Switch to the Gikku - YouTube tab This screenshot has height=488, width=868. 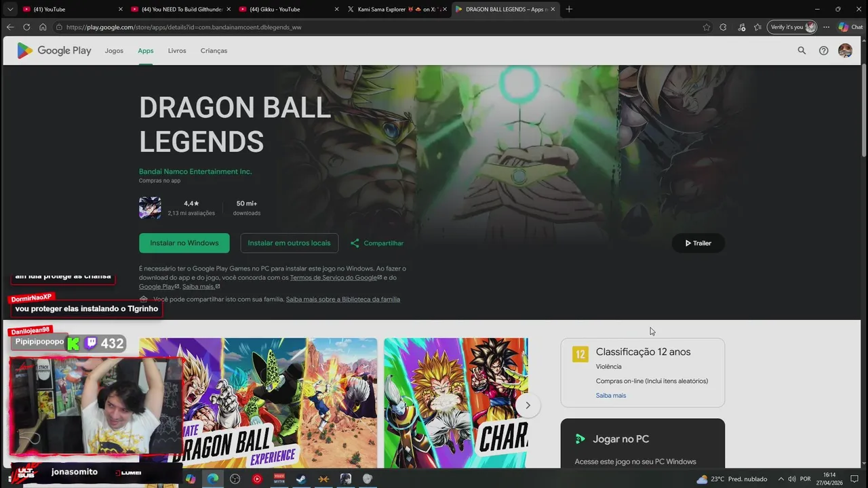[x=288, y=9]
